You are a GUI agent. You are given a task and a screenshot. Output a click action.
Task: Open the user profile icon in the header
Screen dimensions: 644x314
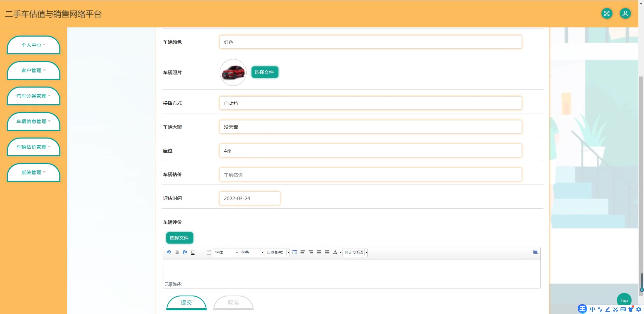coord(625,13)
